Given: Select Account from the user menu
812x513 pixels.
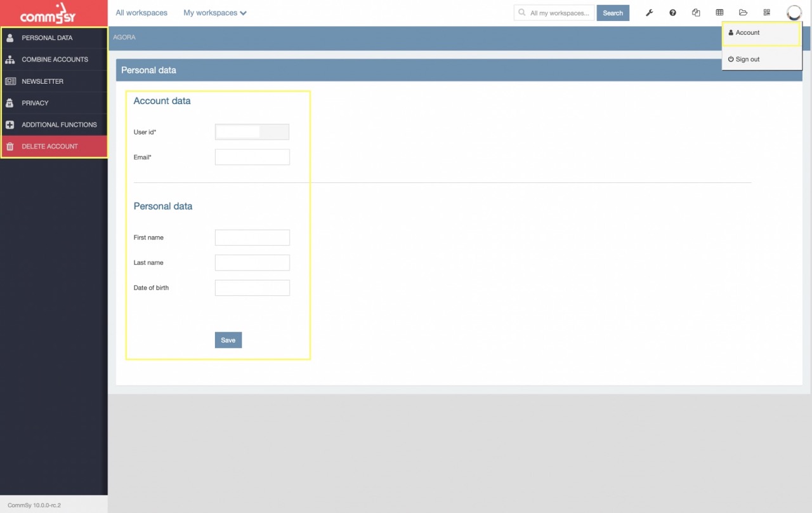Looking at the screenshot, I should [x=747, y=32].
